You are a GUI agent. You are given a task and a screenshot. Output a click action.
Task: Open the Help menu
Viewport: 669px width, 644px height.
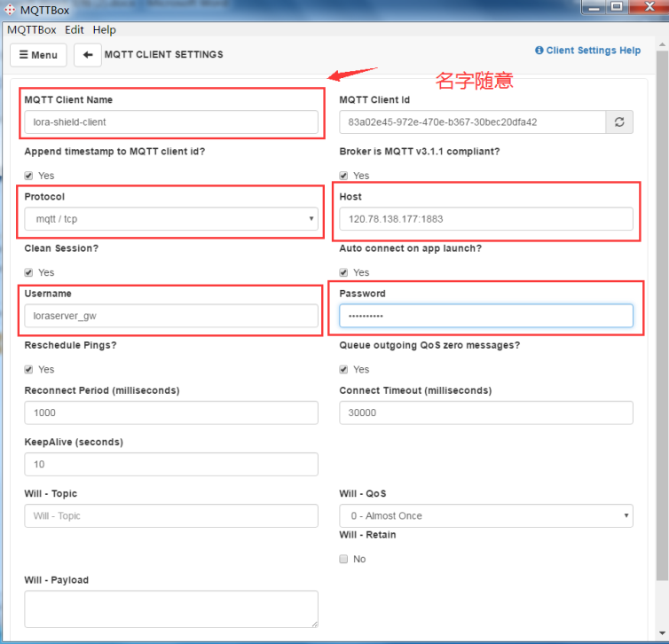104,30
